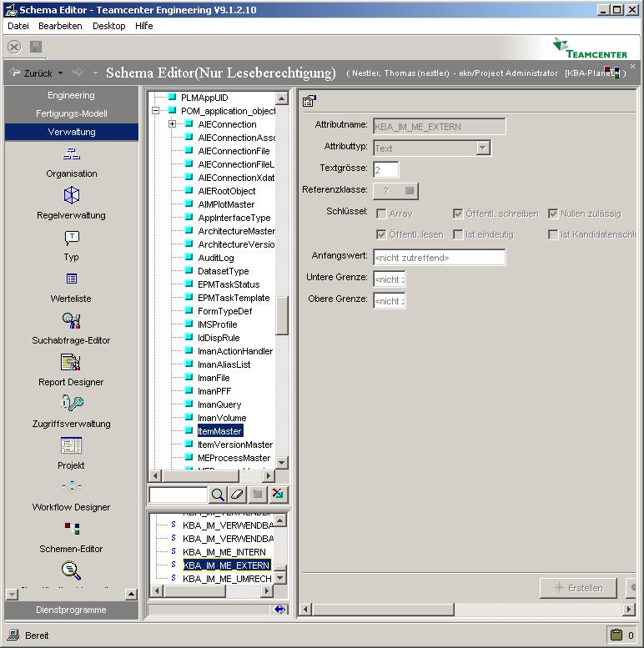
Task: Open the Attributtyp dropdown
Action: (x=482, y=148)
